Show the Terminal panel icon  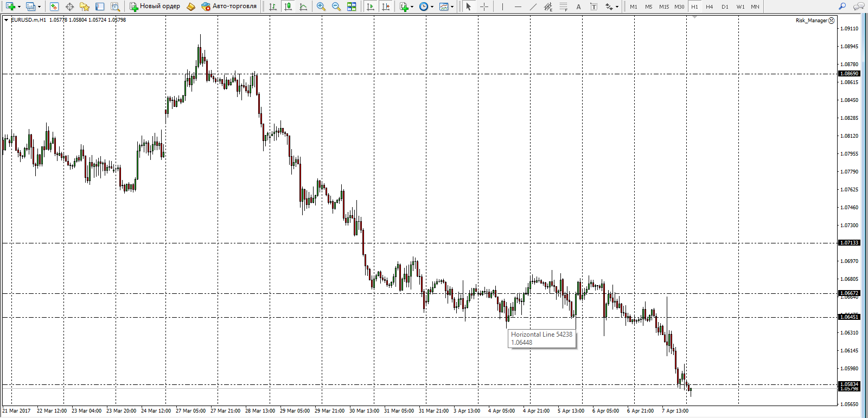tap(100, 7)
